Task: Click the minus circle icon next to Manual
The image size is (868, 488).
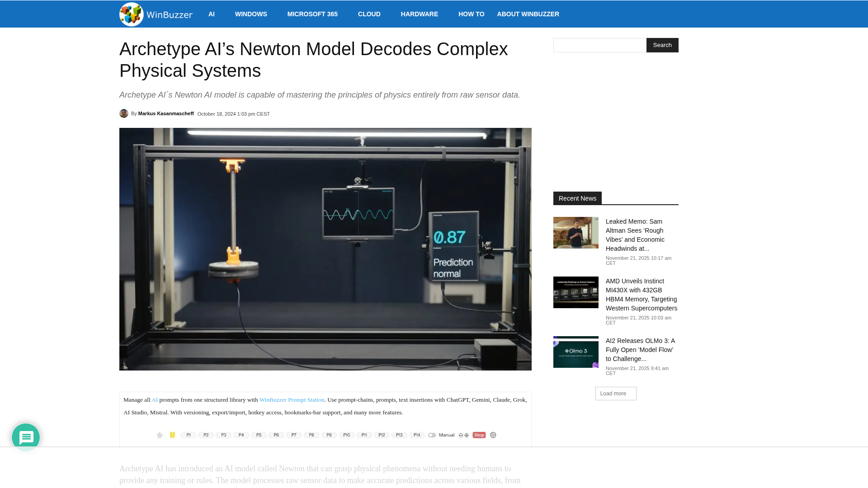Action: pos(461,435)
